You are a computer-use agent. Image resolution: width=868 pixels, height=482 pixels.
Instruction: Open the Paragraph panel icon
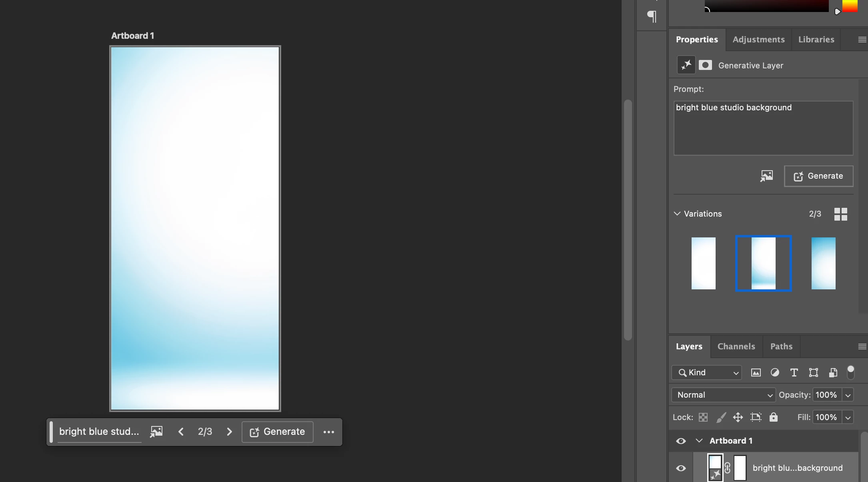coord(652,16)
